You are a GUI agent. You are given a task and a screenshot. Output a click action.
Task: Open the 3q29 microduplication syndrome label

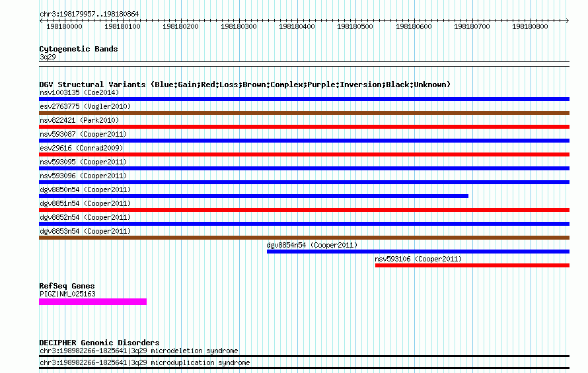tap(145, 363)
